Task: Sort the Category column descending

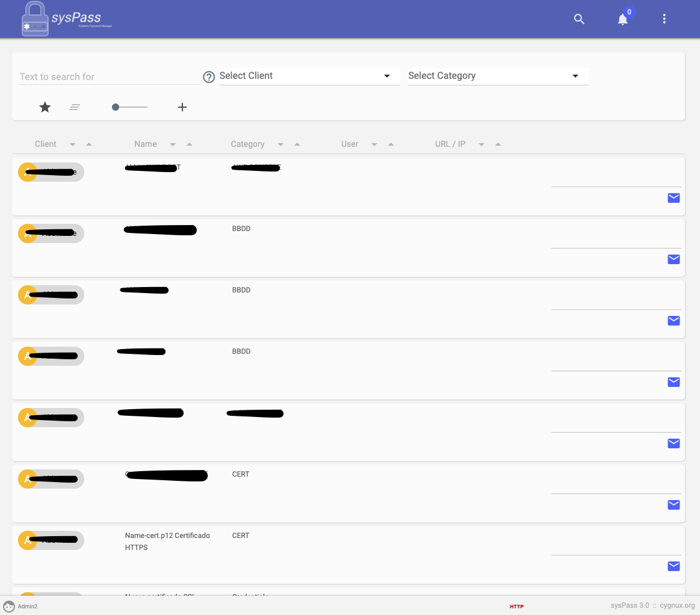Action: [x=280, y=144]
